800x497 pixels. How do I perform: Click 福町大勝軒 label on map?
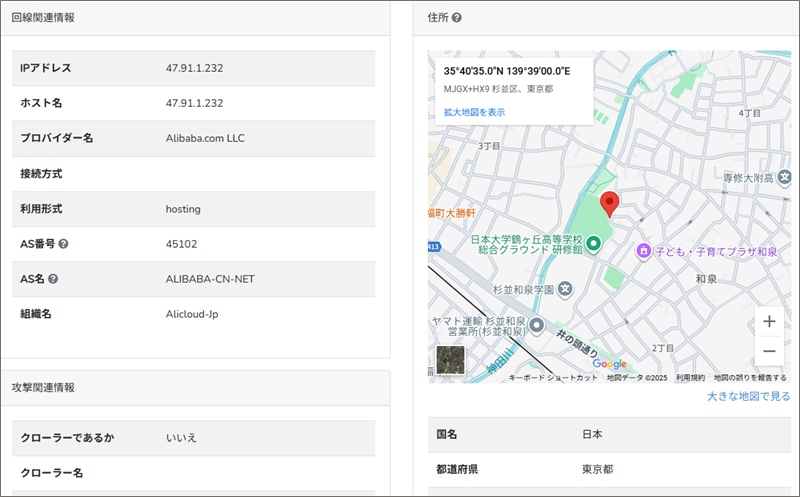click(x=452, y=213)
